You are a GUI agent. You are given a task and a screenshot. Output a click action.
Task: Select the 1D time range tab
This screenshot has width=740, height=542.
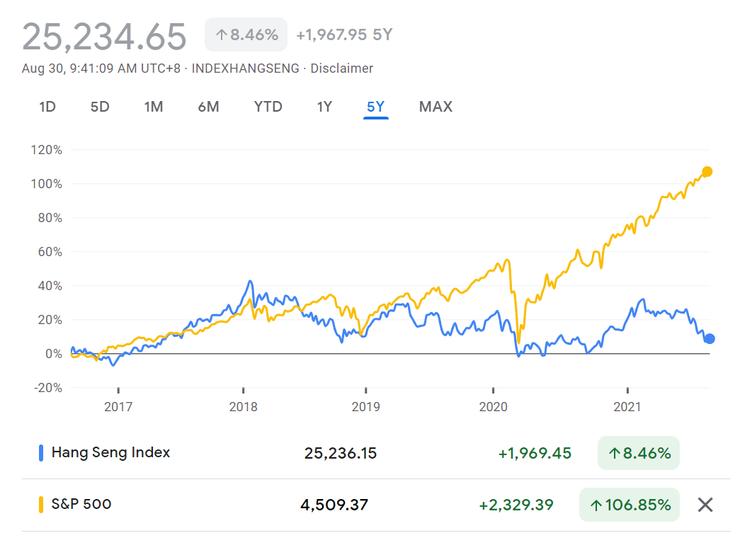point(47,106)
